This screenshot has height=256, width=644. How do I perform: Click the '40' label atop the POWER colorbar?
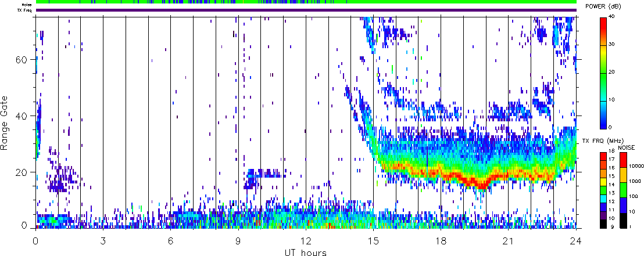[x=613, y=17]
